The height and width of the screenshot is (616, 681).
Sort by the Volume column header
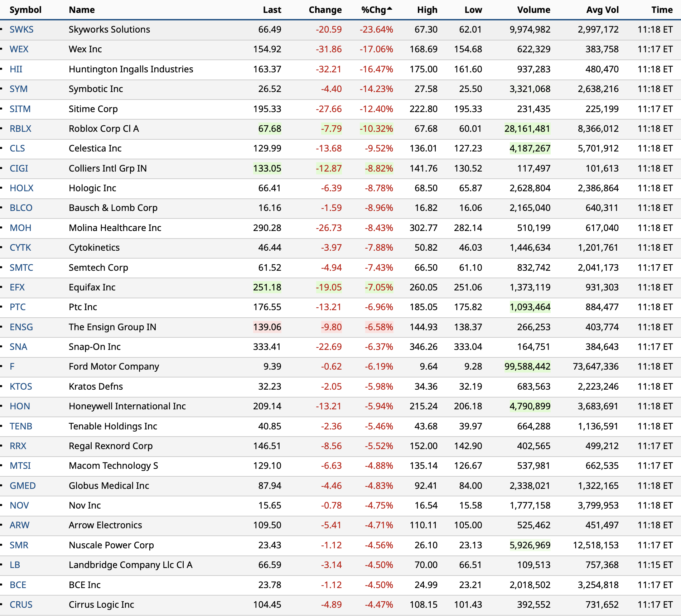(533, 10)
